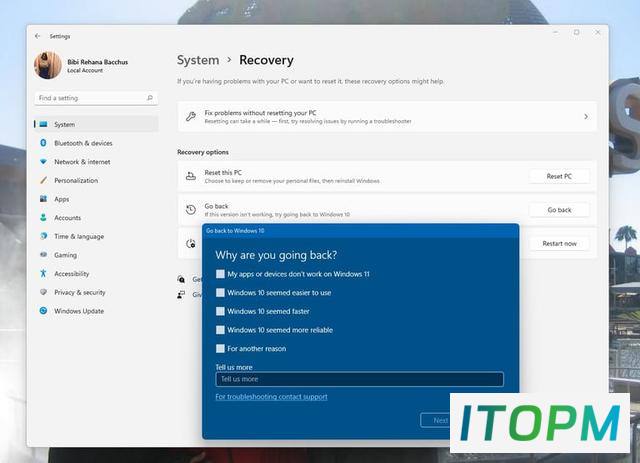
Task: Go to Network & internet
Action: click(96, 162)
